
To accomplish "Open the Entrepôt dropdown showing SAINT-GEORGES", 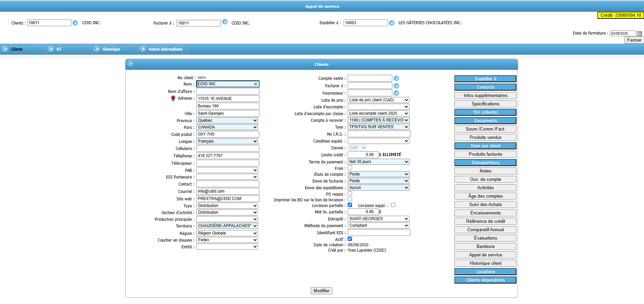I will click(x=379, y=219).
